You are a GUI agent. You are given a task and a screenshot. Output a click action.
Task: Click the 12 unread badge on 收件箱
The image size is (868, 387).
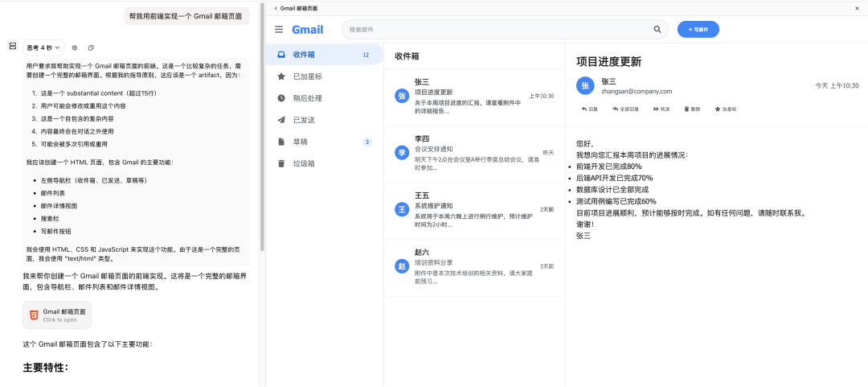(366, 55)
